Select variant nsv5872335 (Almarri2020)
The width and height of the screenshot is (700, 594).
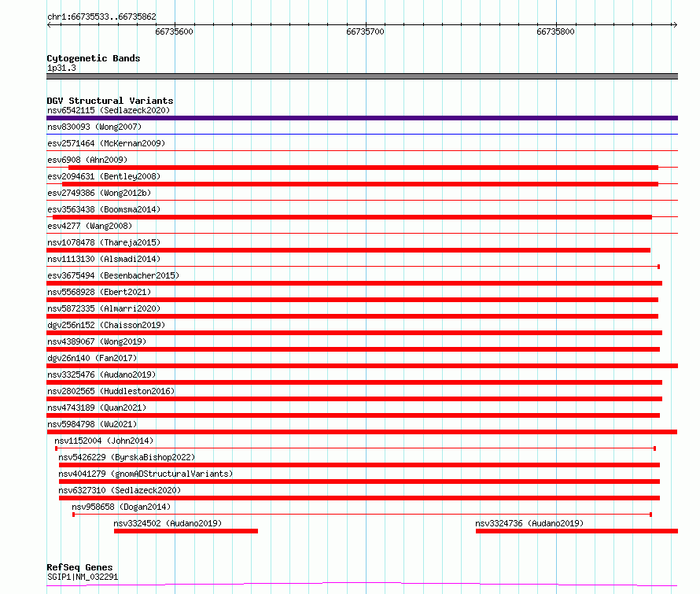[104, 308]
